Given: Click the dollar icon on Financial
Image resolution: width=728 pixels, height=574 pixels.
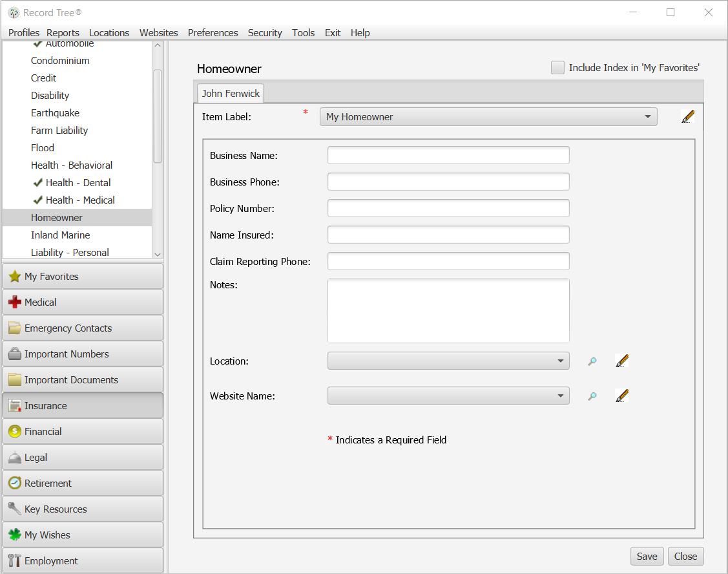Looking at the screenshot, I should pyautogui.click(x=14, y=431).
